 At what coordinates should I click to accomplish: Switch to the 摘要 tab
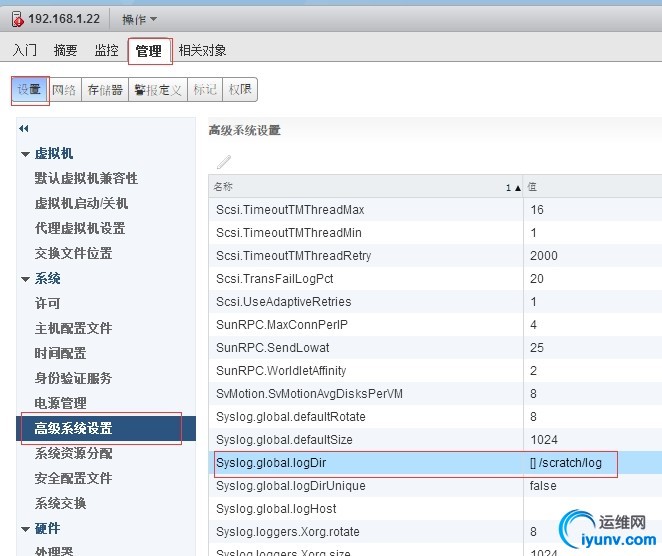(x=65, y=50)
